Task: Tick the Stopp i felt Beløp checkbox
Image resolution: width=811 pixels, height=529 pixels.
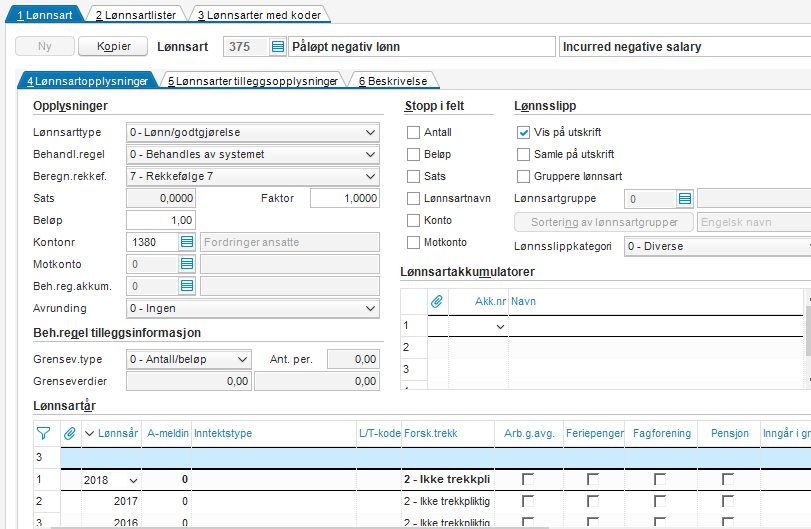Action: click(x=413, y=154)
